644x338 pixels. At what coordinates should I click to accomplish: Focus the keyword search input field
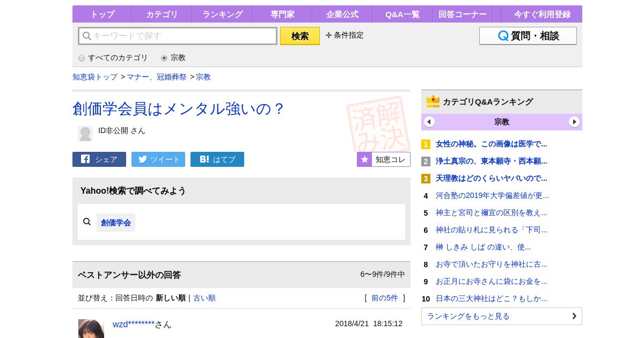click(178, 36)
